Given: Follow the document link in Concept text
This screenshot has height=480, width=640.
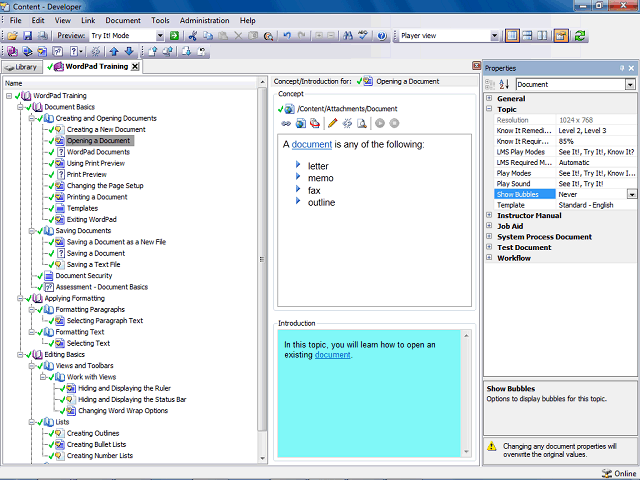Looking at the screenshot, I should point(312,144).
